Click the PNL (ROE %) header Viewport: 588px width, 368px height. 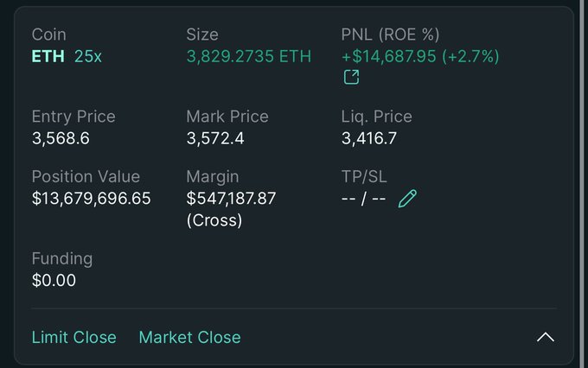[x=390, y=35]
